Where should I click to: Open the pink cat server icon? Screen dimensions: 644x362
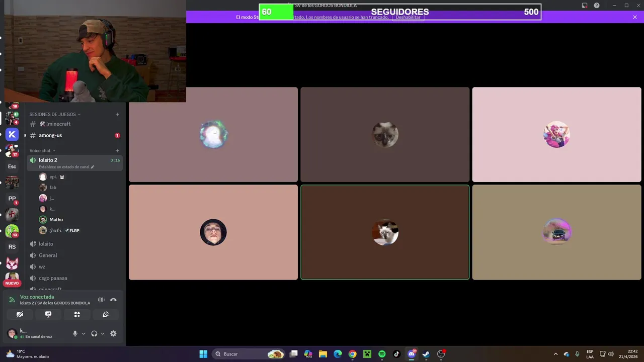(x=12, y=263)
